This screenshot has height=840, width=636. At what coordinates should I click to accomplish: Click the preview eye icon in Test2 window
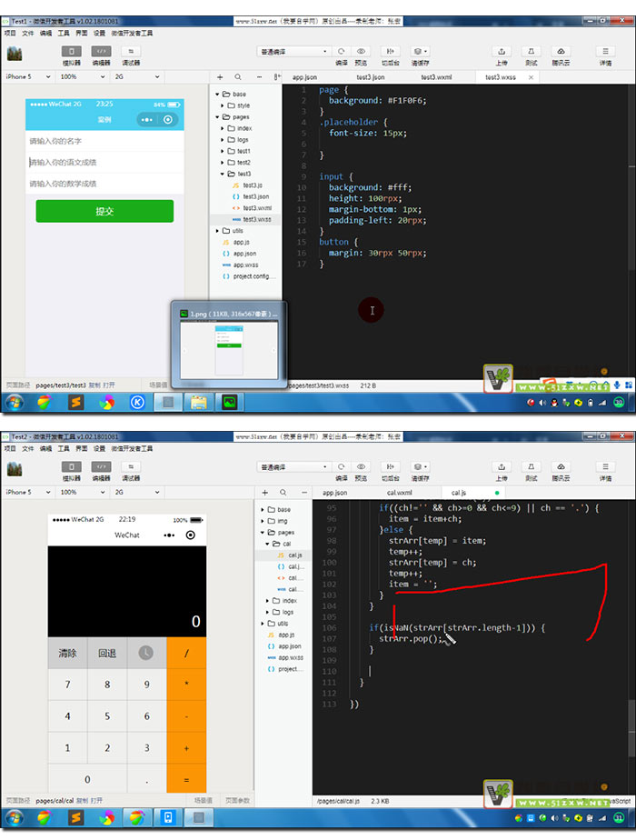point(362,466)
